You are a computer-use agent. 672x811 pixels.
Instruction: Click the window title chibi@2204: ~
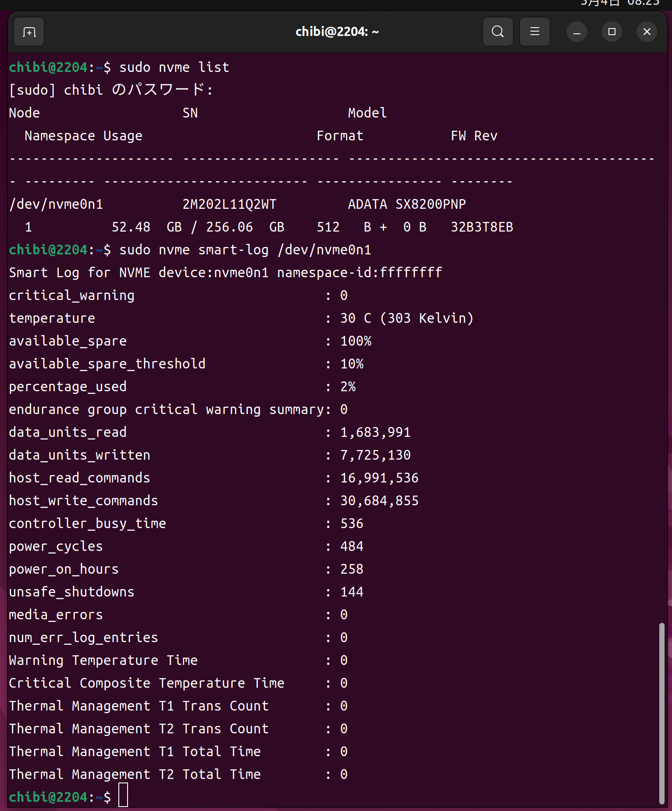337,32
